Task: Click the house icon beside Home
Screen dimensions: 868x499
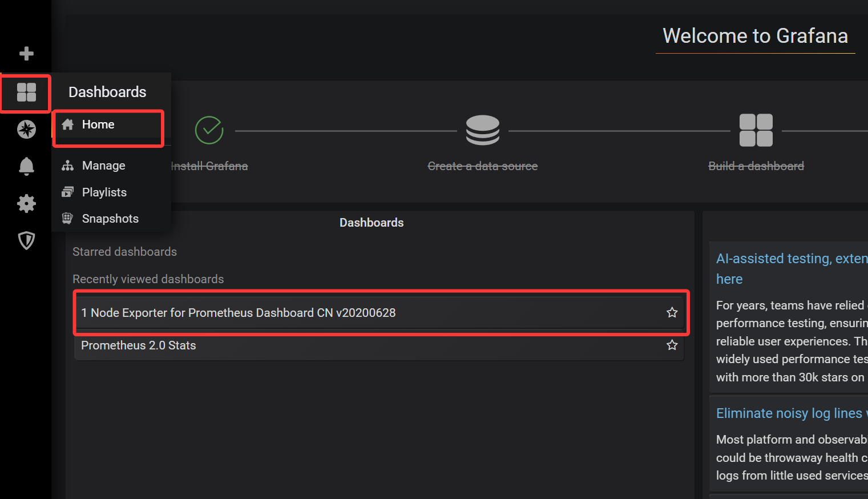Action: tap(68, 124)
